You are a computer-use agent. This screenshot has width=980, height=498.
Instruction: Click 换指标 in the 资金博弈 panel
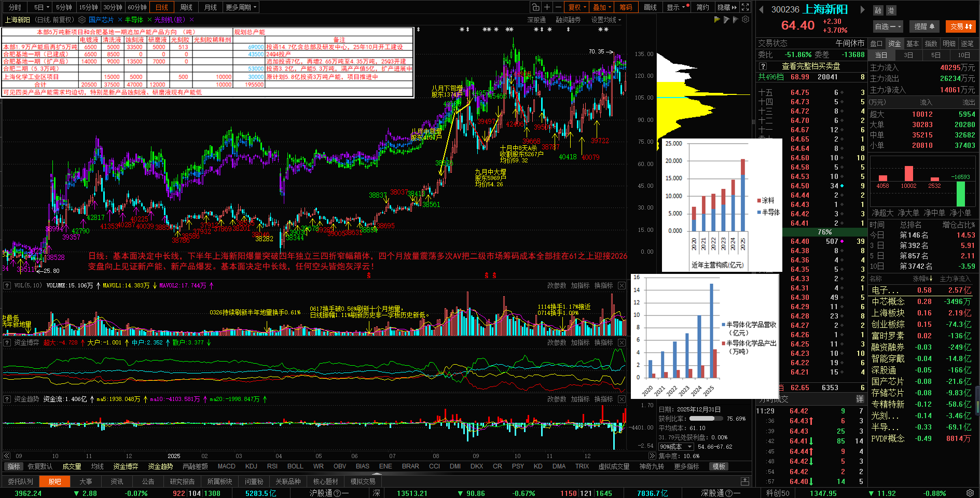[603, 342]
